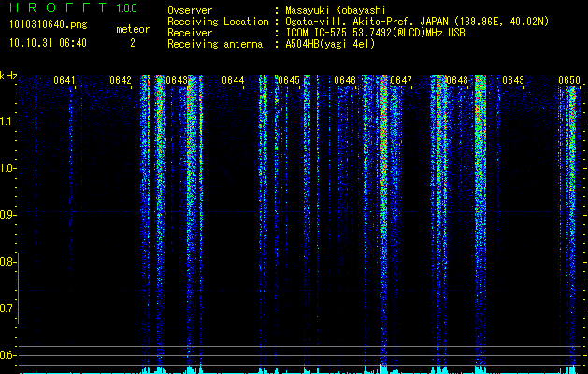Screen dimensions: 588x374
Task: Select the version number 1.0.0
Action: click(126, 7)
